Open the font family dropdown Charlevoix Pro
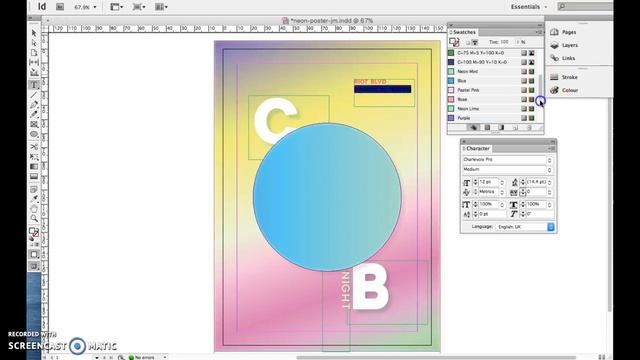640x360 pixels. click(x=549, y=160)
